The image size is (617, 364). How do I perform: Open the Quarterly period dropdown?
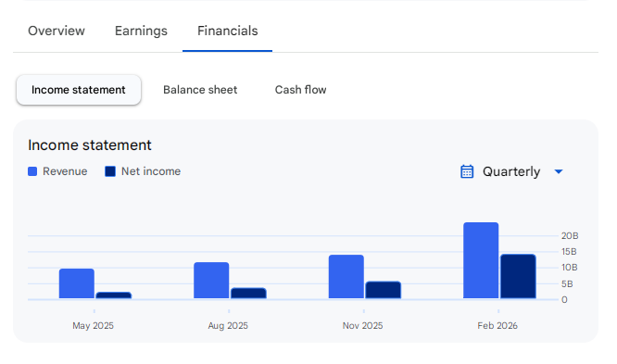click(x=511, y=171)
